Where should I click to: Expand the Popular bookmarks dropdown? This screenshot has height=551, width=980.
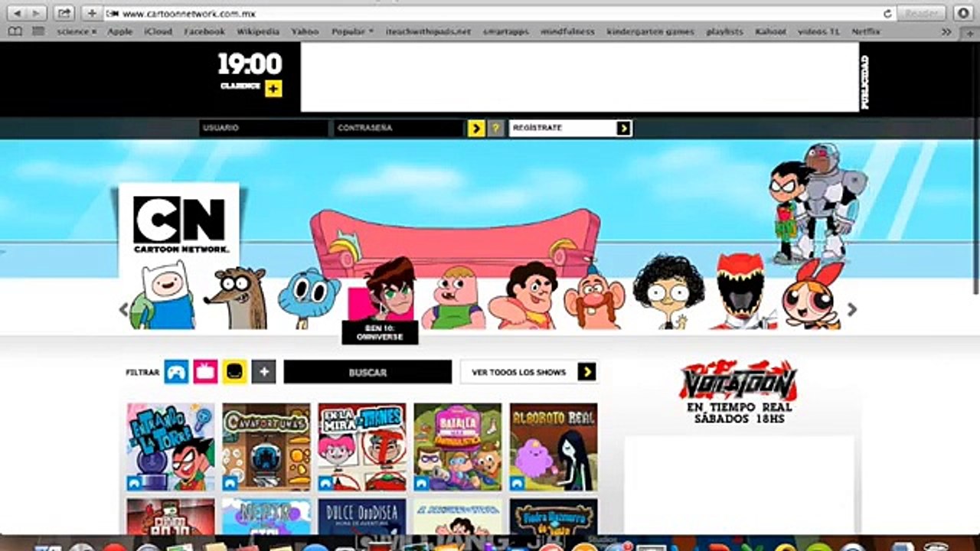tap(352, 32)
